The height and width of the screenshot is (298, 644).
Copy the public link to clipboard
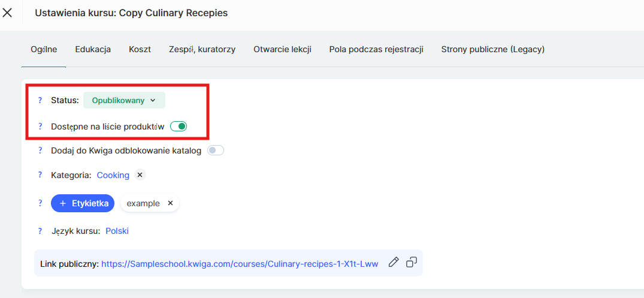click(x=412, y=262)
